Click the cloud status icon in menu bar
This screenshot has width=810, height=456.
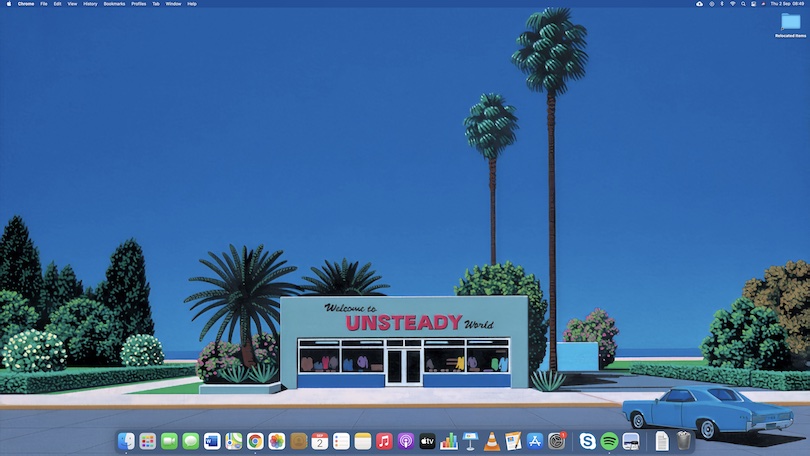(x=699, y=4)
